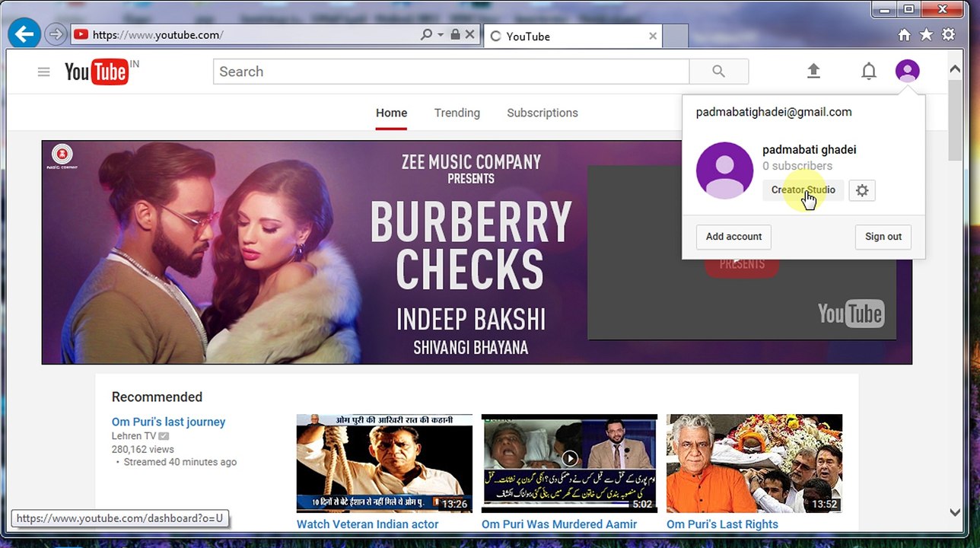Click the Add account button
980x548 pixels.
pyautogui.click(x=733, y=237)
